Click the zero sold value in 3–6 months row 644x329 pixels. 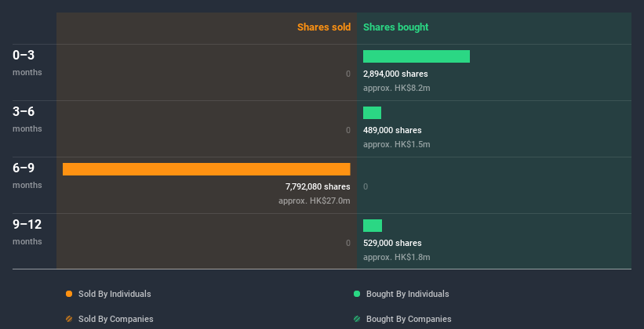(347, 130)
